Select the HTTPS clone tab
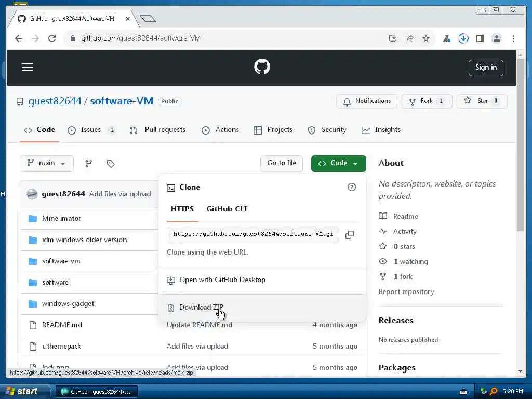The width and height of the screenshot is (532, 399). (182, 209)
